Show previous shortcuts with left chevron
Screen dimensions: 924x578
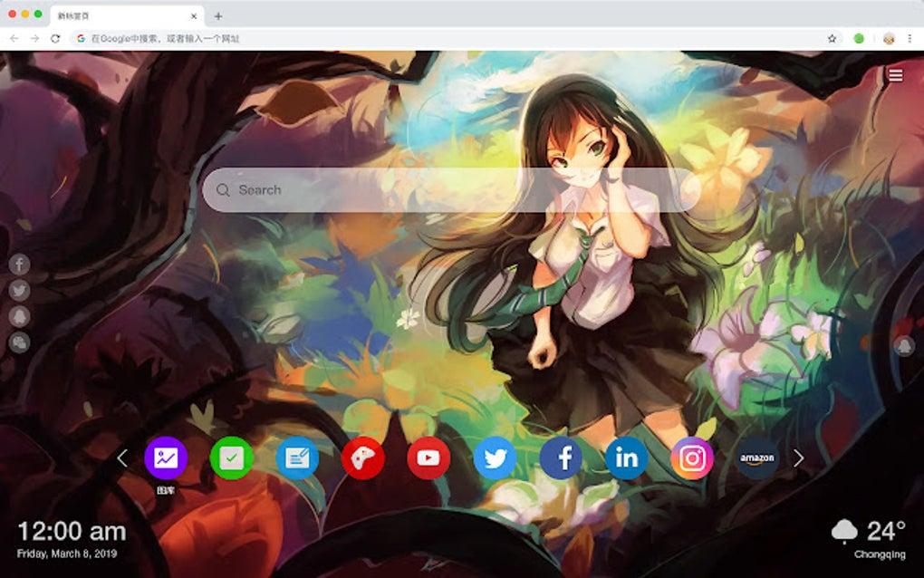(122, 458)
